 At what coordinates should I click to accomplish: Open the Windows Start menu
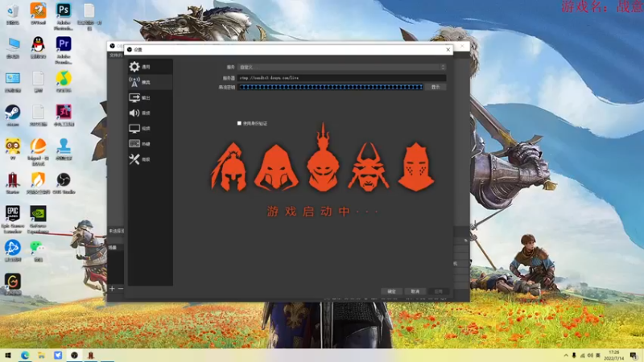(8, 356)
